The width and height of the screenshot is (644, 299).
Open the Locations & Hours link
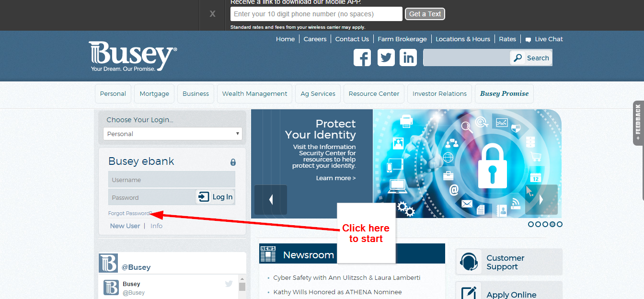463,39
